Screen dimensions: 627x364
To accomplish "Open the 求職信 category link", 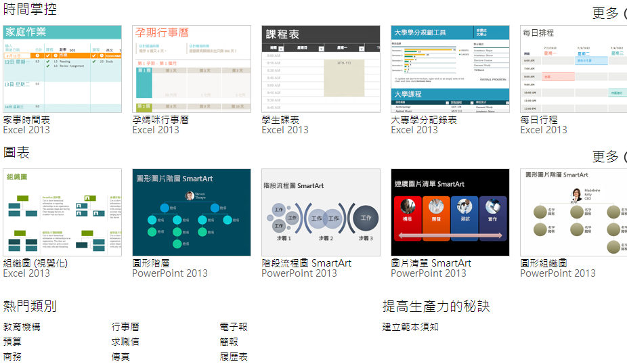I will 125,342.
